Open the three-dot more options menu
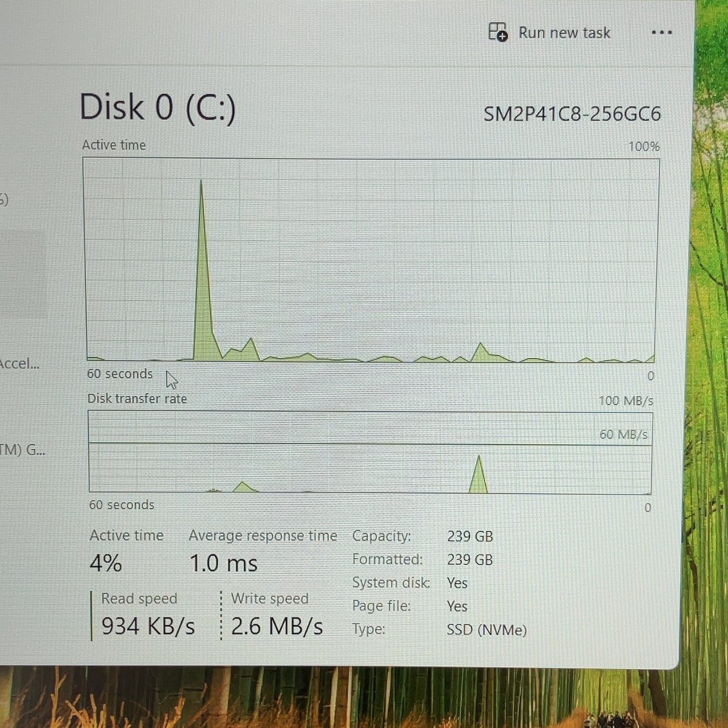The image size is (728, 728). 661,32
